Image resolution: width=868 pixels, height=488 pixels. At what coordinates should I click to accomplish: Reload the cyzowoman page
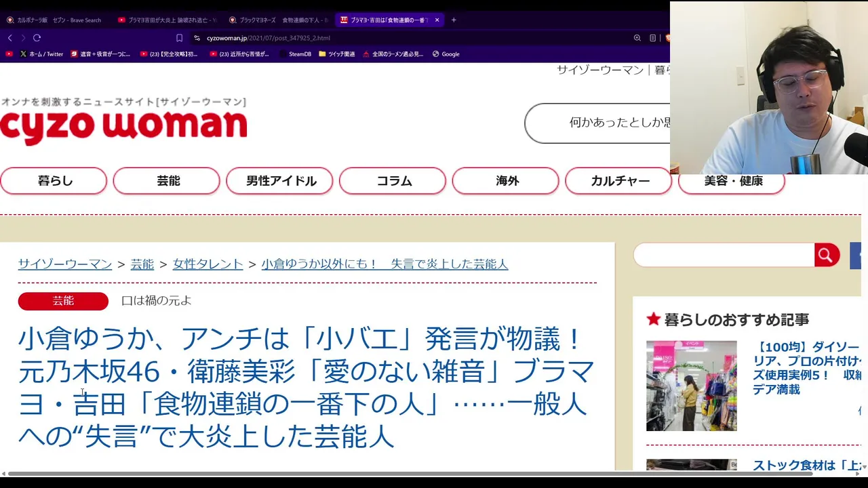point(37,38)
